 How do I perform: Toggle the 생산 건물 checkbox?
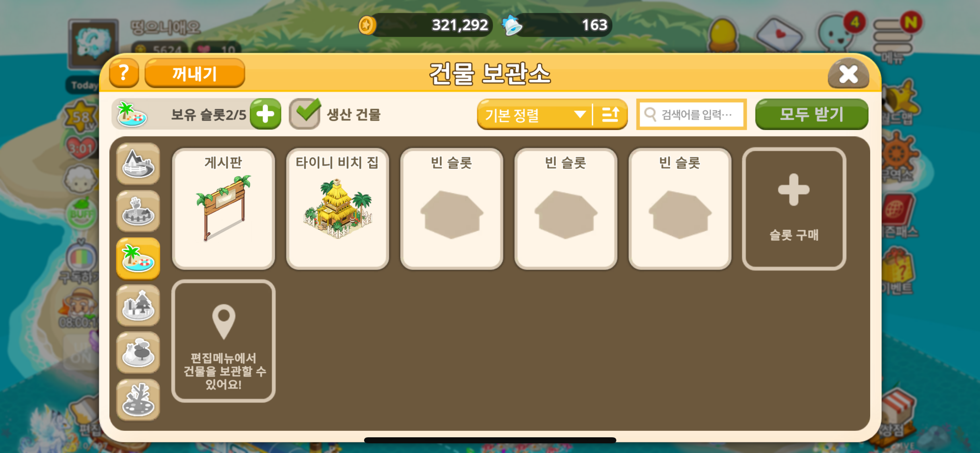pyautogui.click(x=305, y=114)
